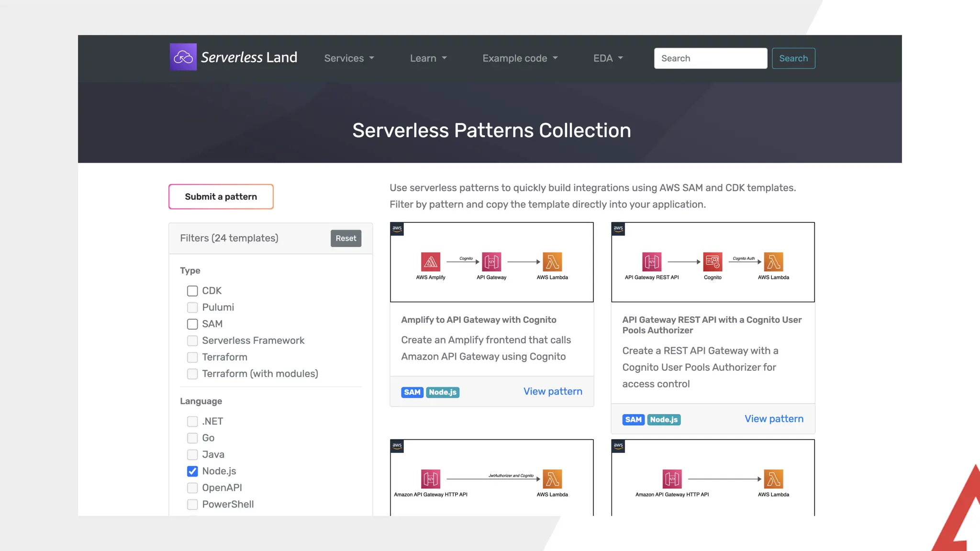Click AWS Lambda icon in first pattern diagram
This screenshot has height=551, width=980.
pos(552,262)
